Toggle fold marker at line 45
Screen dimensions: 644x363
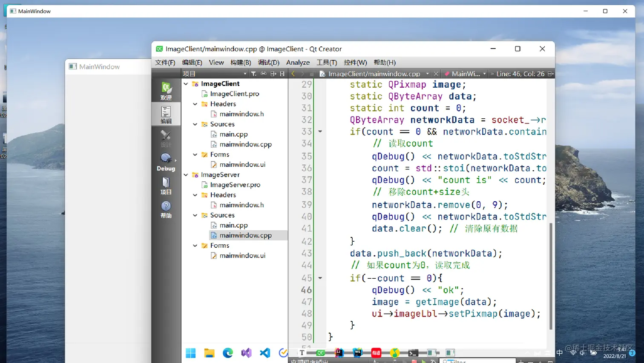pyautogui.click(x=320, y=278)
